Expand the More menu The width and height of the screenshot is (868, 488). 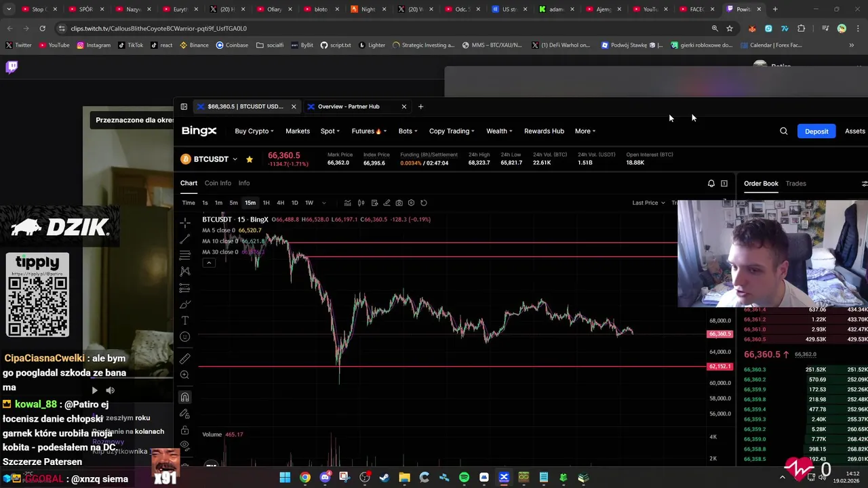pos(585,131)
